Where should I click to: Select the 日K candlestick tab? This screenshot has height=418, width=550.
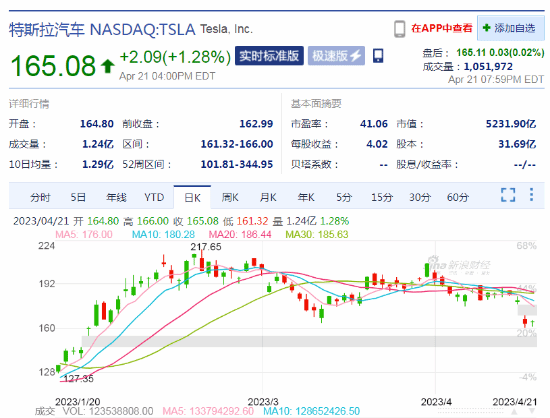192,197
